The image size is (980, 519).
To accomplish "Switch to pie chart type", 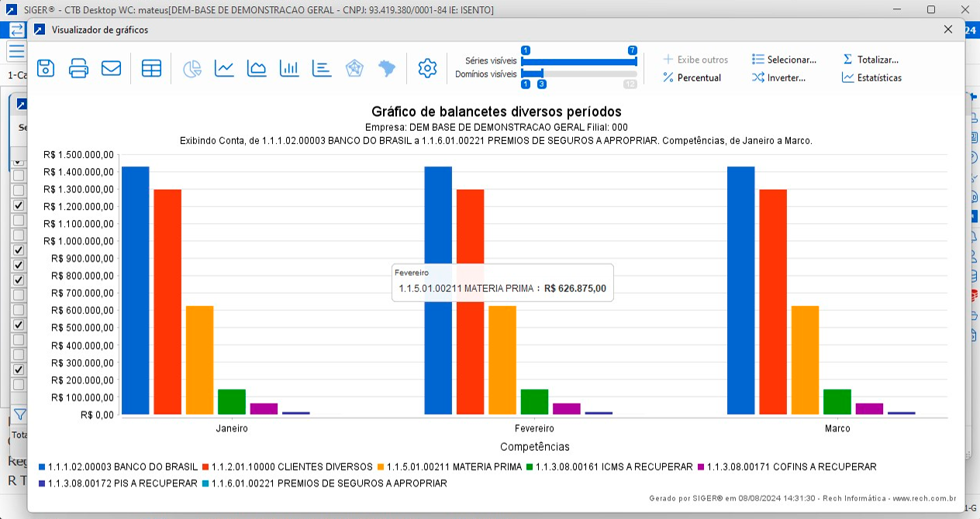I will tap(192, 68).
